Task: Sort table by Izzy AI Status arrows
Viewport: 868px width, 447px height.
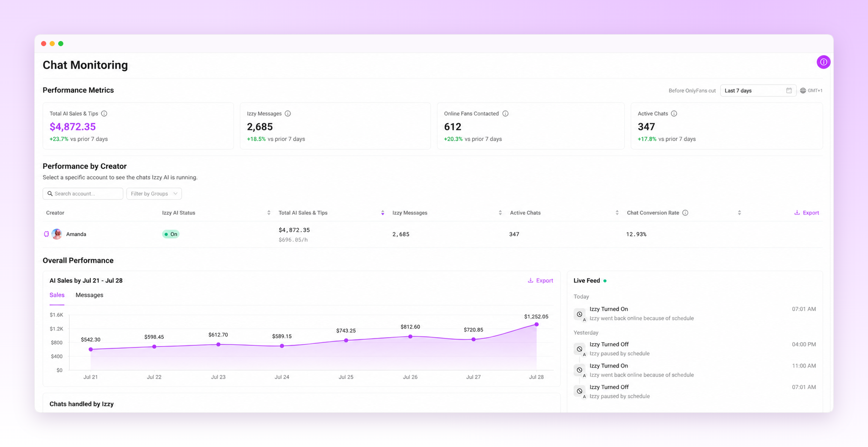Action: 269,213
